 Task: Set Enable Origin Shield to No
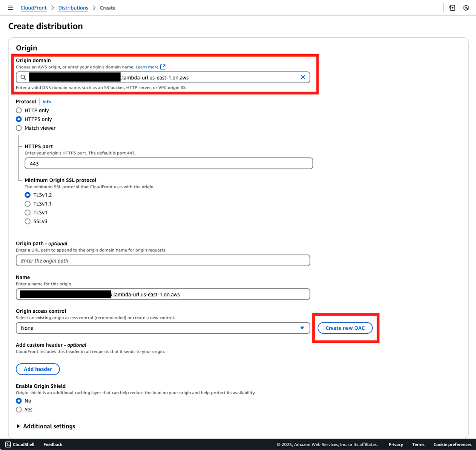coord(19,401)
